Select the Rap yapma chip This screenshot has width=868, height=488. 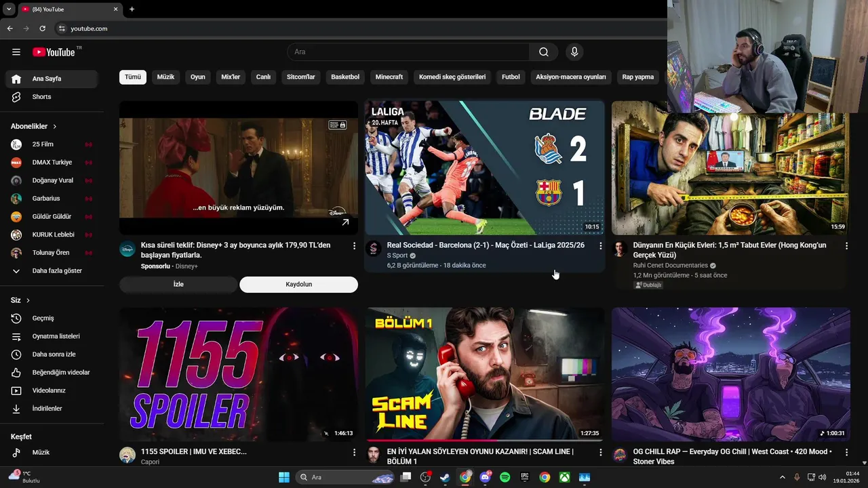(638, 77)
